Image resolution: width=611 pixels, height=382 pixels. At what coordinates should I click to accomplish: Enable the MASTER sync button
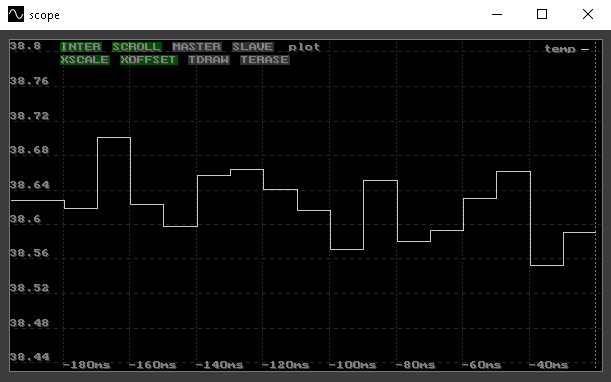(197, 47)
